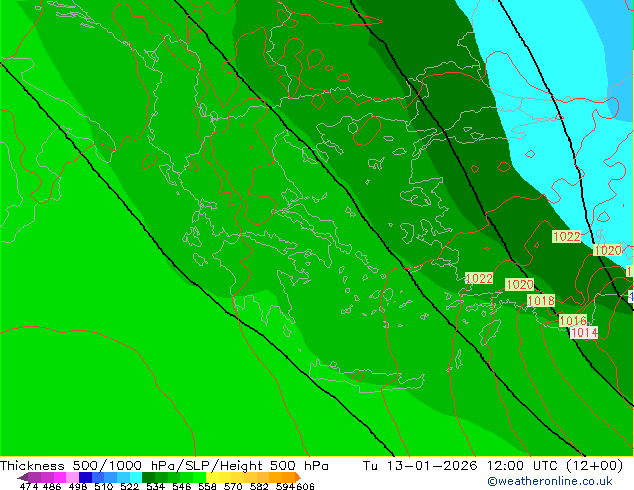This screenshot has width=634, height=490.
Task: Click the legend value 546
Action: 182,486
